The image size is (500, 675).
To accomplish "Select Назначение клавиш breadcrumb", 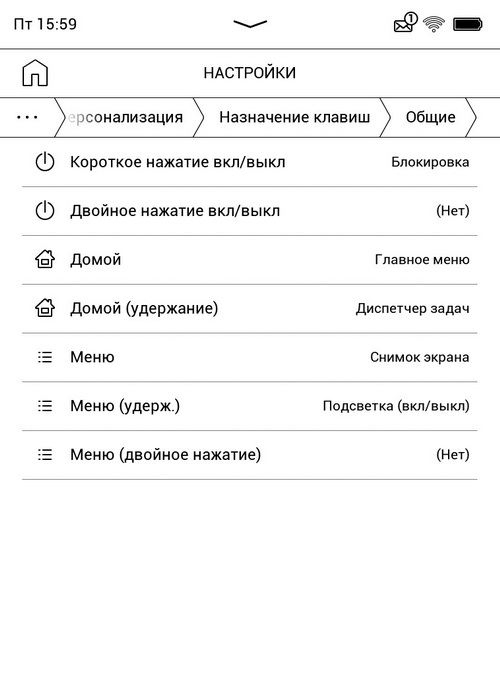I will [x=295, y=117].
